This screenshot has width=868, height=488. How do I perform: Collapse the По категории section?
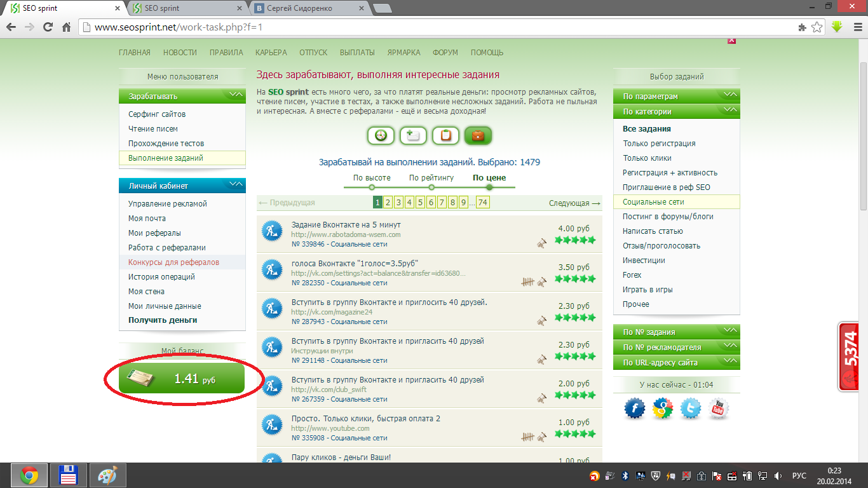point(676,111)
